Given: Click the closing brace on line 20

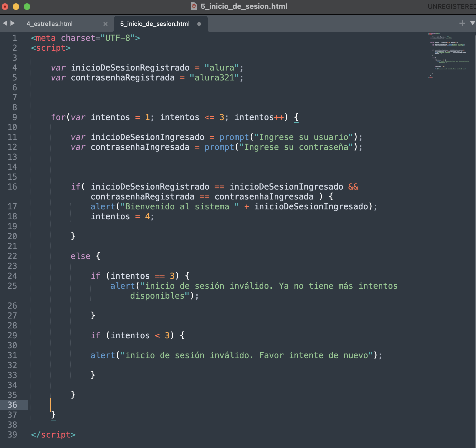Looking at the screenshot, I should [73, 236].
